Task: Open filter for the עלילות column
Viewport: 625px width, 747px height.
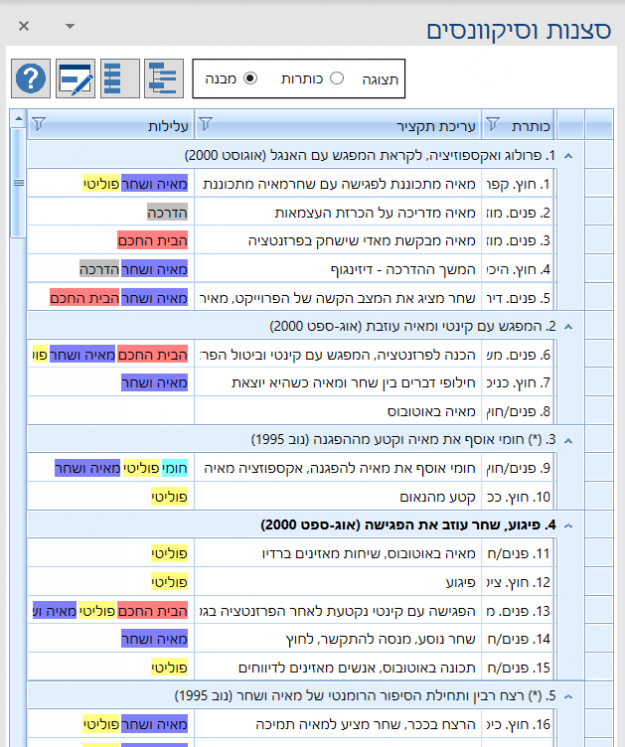Action: tap(39, 124)
